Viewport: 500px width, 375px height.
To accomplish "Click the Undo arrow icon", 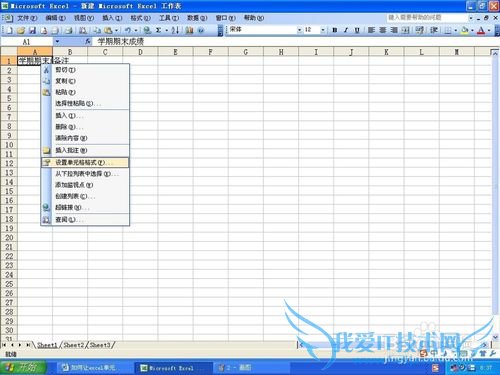I will pyautogui.click(x=128, y=30).
